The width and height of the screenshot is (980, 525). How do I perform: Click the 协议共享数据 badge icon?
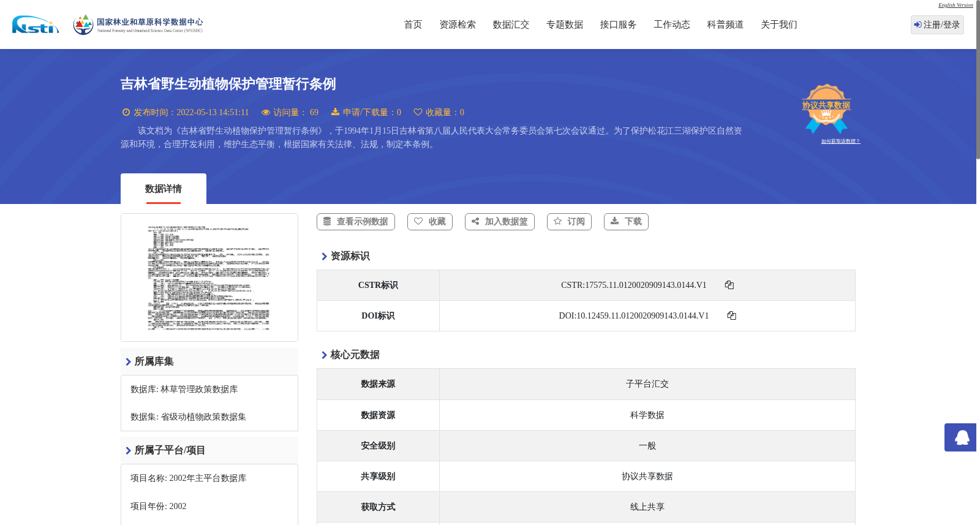(x=826, y=108)
